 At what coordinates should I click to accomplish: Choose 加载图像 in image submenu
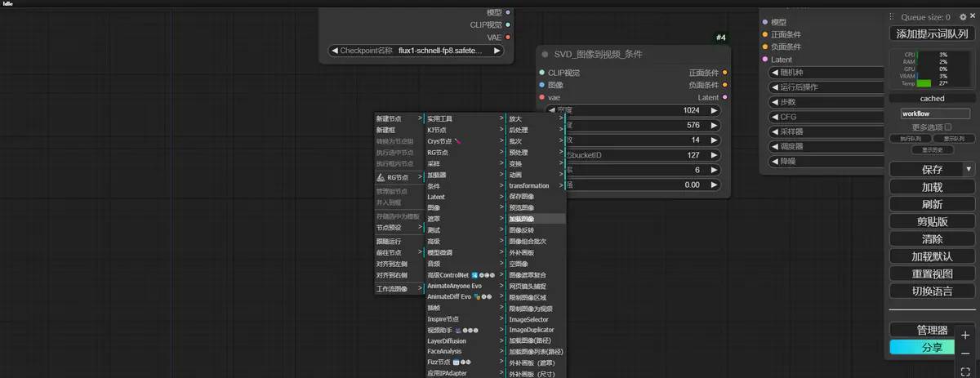coord(536,220)
